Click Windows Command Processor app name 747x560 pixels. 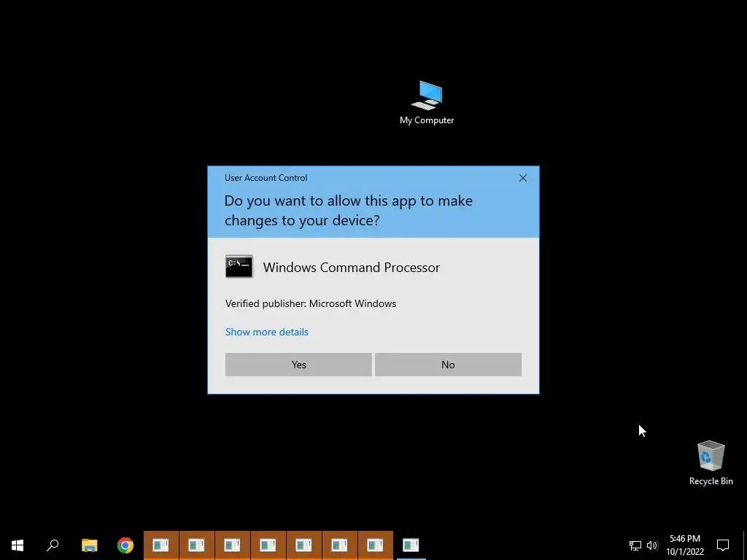pos(351,267)
